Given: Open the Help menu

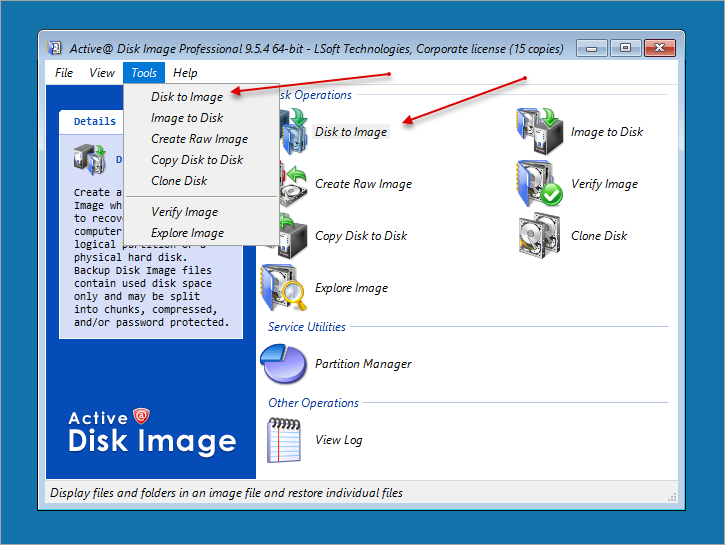Looking at the screenshot, I should pos(185,73).
